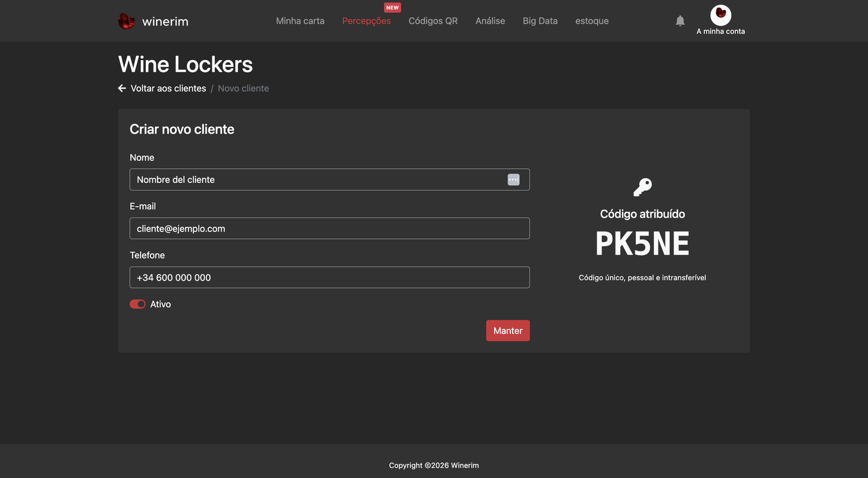Select the Análise menu item
The width and height of the screenshot is (868, 478).
(490, 21)
